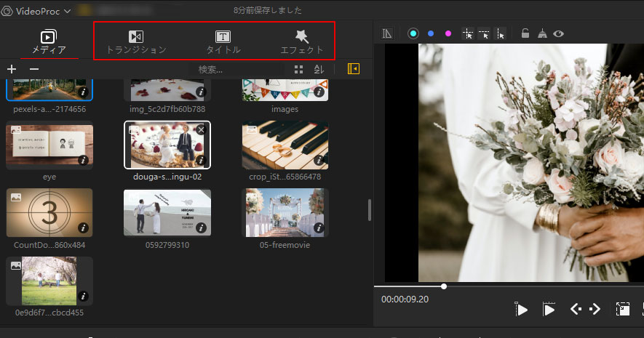Select the 0e9d6f7...cbcd455 park thumbnail
The height and width of the screenshot is (338, 644).
(x=49, y=281)
